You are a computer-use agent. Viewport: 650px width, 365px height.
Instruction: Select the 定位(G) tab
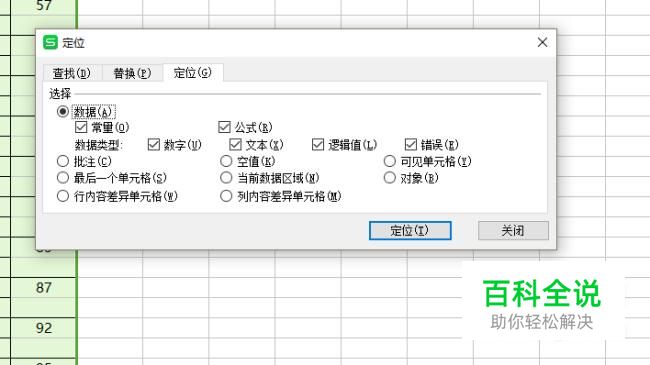(193, 73)
